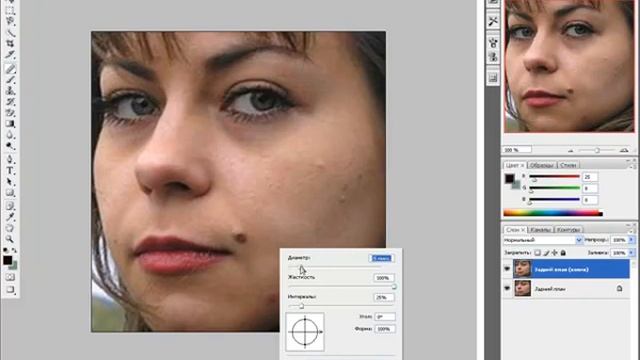
Task: Select the Цвет tab
Action: tap(514, 165)
